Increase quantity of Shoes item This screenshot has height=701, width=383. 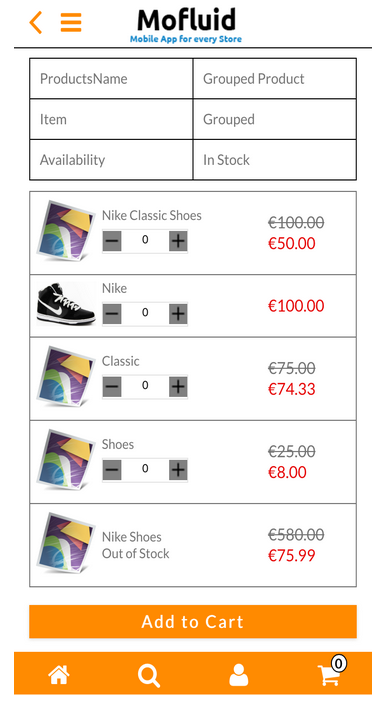click(178, 470)
